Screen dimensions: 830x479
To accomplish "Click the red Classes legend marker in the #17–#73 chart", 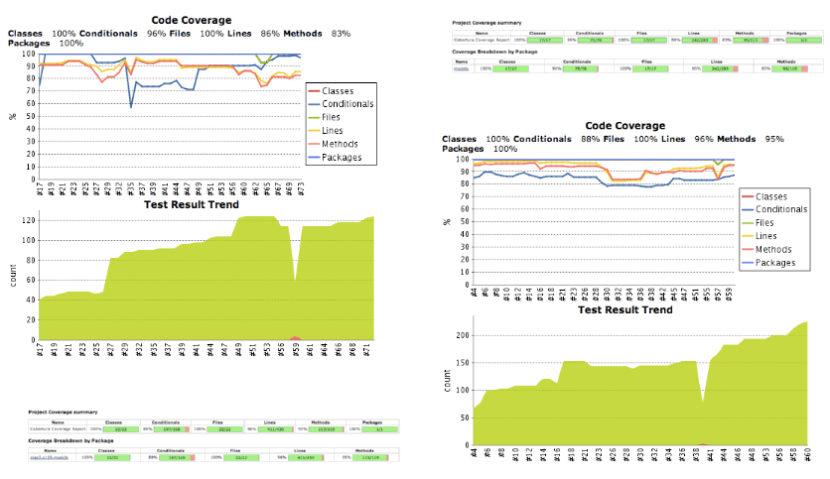I will [x=314, y=91].
